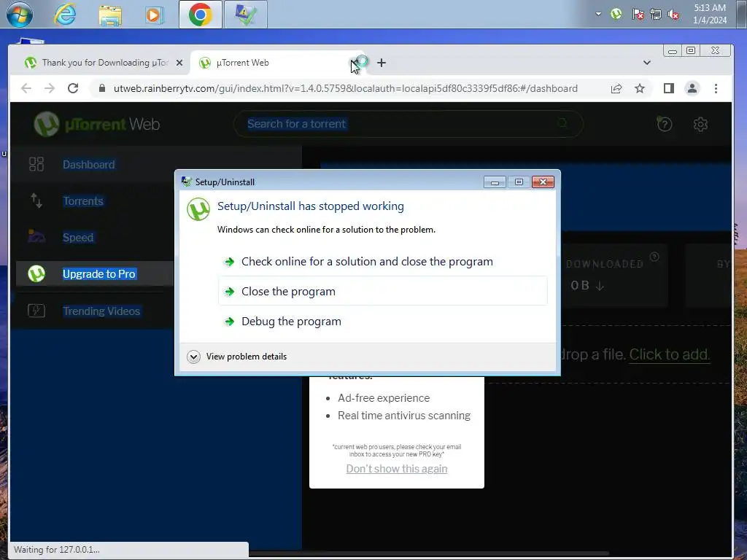747x560 pixels.
Task: Open Dashboard in the sidebar
Action: click(x=88, y=164)
